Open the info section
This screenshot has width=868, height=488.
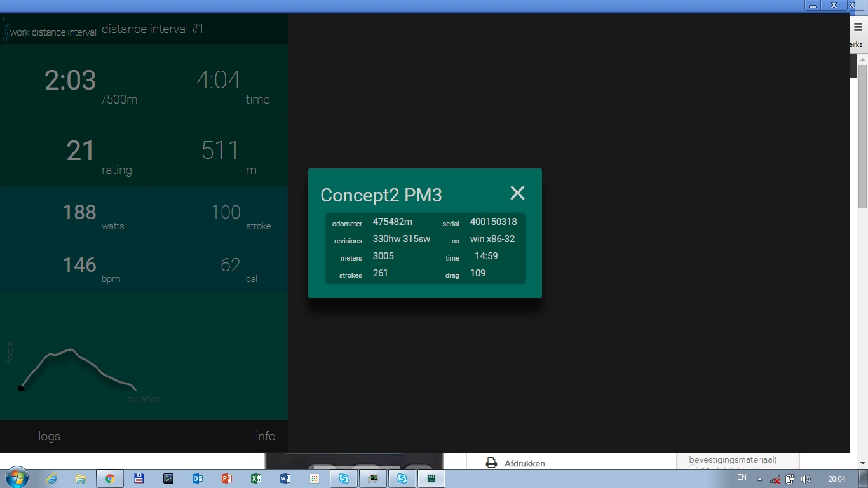[x=266, y=437]
